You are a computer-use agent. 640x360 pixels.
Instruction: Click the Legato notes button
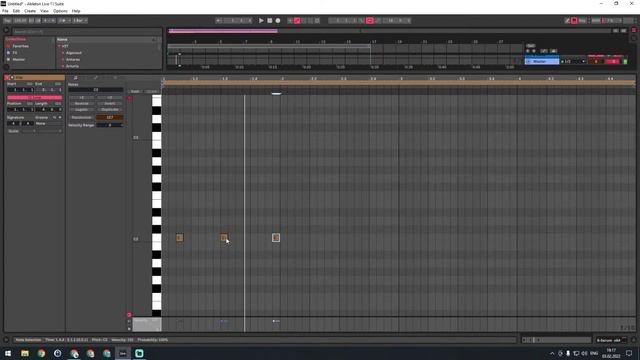pos(82,109)
